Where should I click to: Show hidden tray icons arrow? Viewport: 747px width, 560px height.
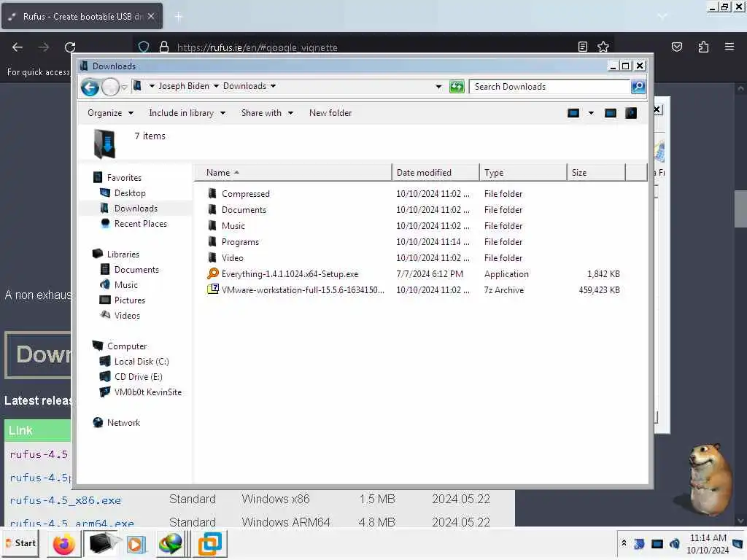tap(624, 543)
